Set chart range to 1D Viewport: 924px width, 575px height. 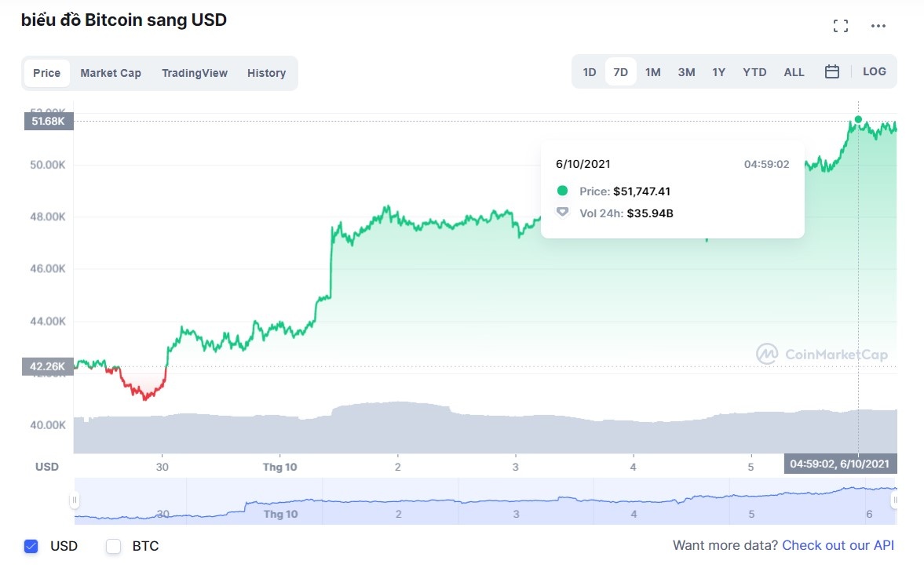[590, 72]
